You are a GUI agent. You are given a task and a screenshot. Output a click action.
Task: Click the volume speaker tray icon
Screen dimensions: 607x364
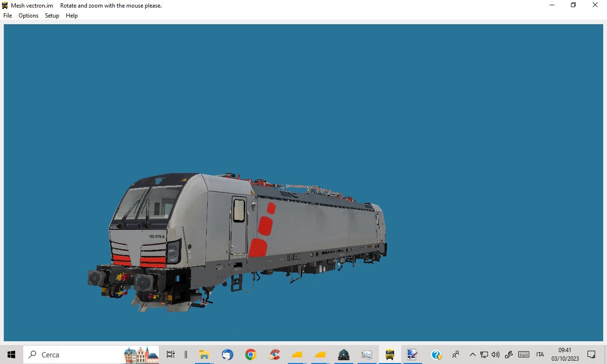tap(496, 355)
